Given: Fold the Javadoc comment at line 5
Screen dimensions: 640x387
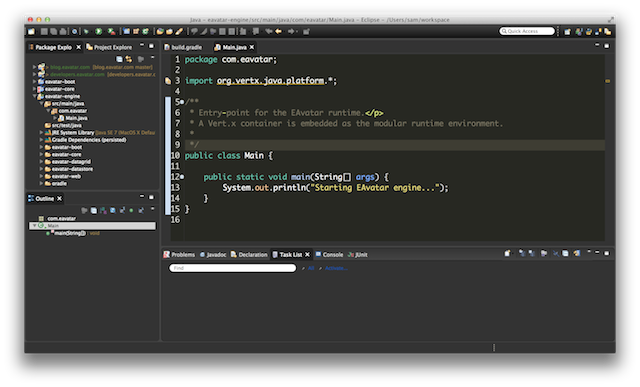Looking at the screenshot, I should point(182,102).
